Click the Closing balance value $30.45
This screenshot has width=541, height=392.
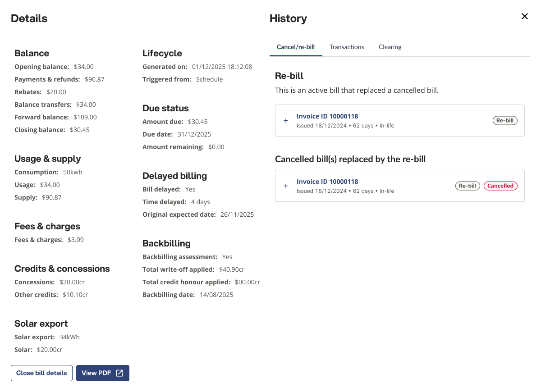click(x=80, y=130)
